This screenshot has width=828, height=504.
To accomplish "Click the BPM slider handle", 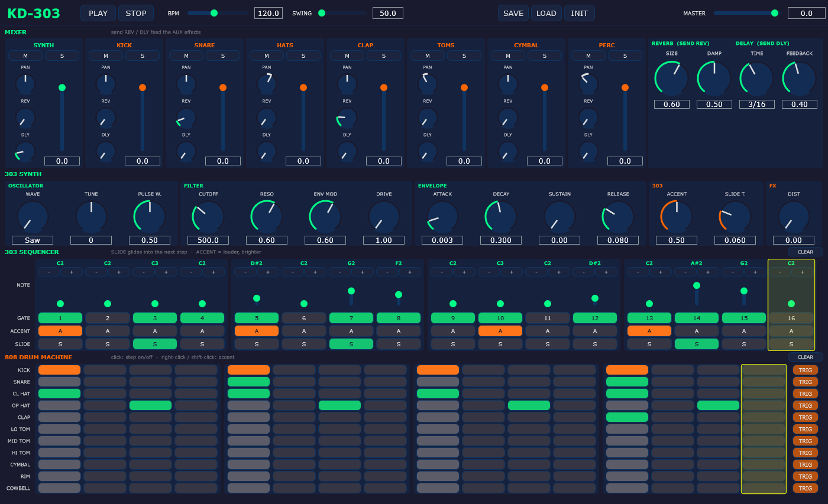I will tap(214, 13).
